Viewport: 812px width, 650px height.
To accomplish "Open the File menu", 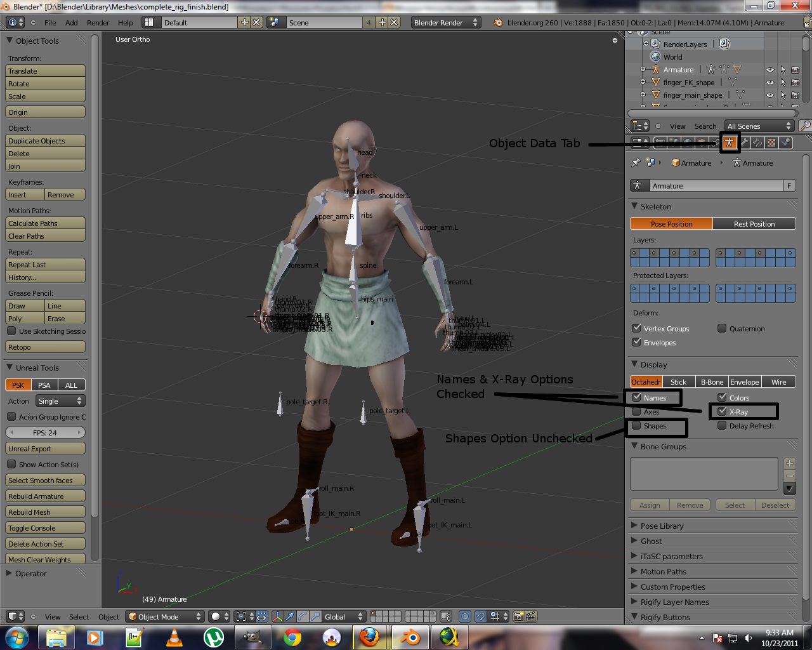I will (x=50, y=23).
